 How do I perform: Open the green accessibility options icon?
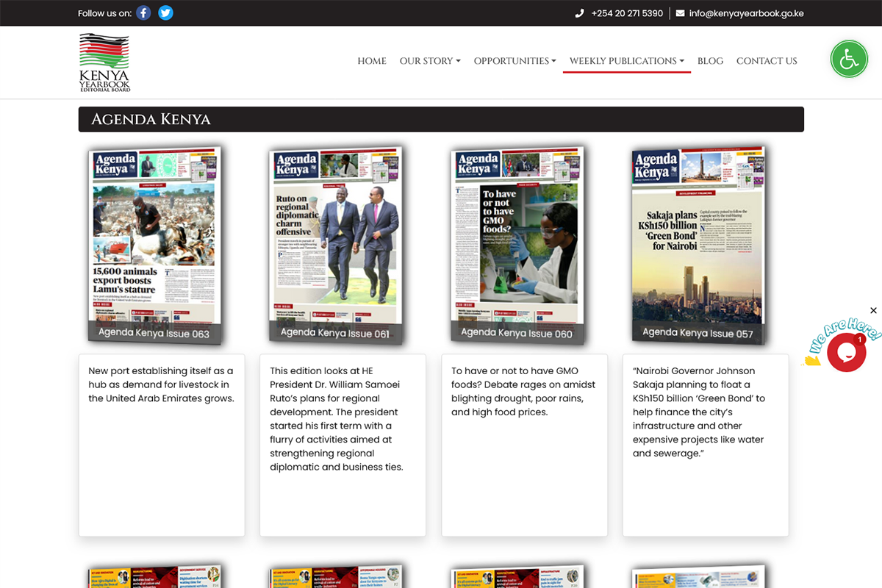pyautogui.click(x=849, y=59)
